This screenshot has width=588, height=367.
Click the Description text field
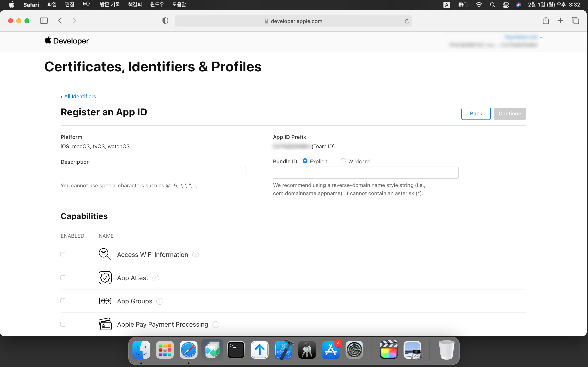[x=153, y=173]
